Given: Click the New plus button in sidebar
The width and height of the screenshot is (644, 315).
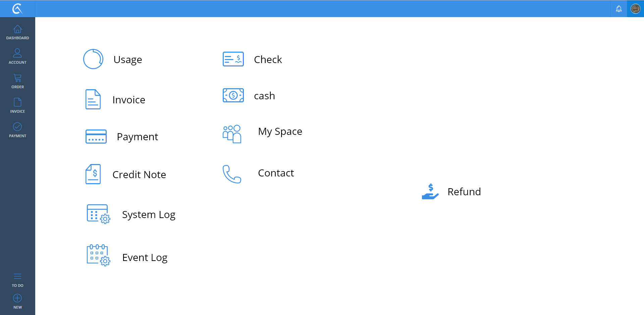Looking at the screenshot, I should [x=17, y=301].
